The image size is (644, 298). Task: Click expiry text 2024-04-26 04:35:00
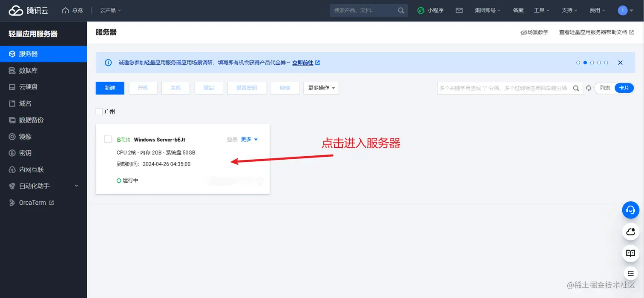coord(167,164)
